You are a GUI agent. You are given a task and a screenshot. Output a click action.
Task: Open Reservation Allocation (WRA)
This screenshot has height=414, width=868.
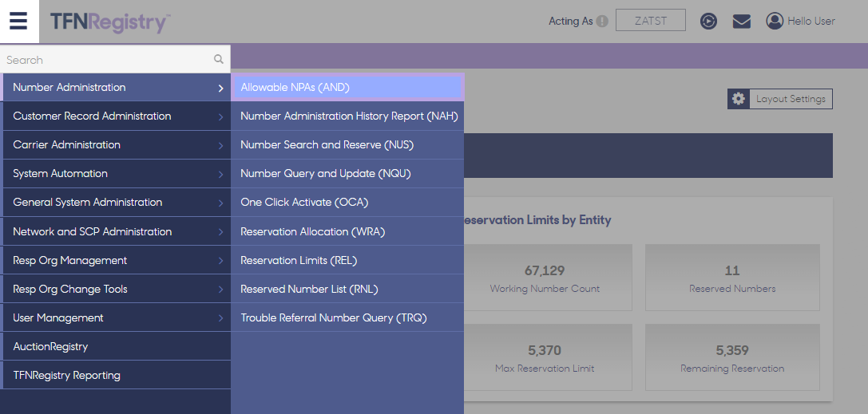[347, 231]
